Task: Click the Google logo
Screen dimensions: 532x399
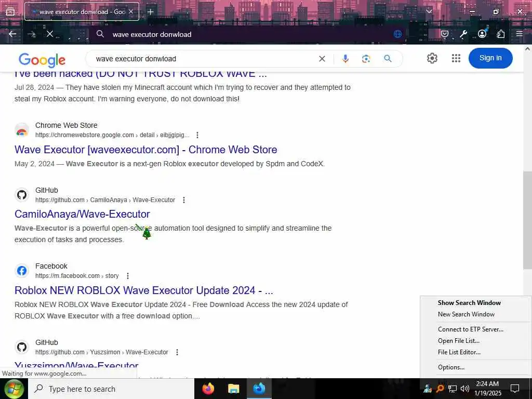Action: [42, 60]
